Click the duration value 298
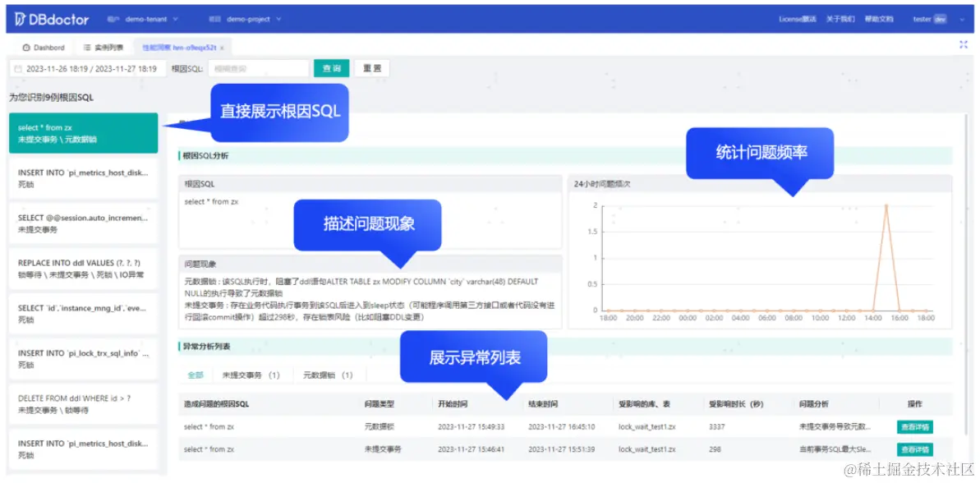This screenshot has width=980, height=483. [x=715, y=449]
